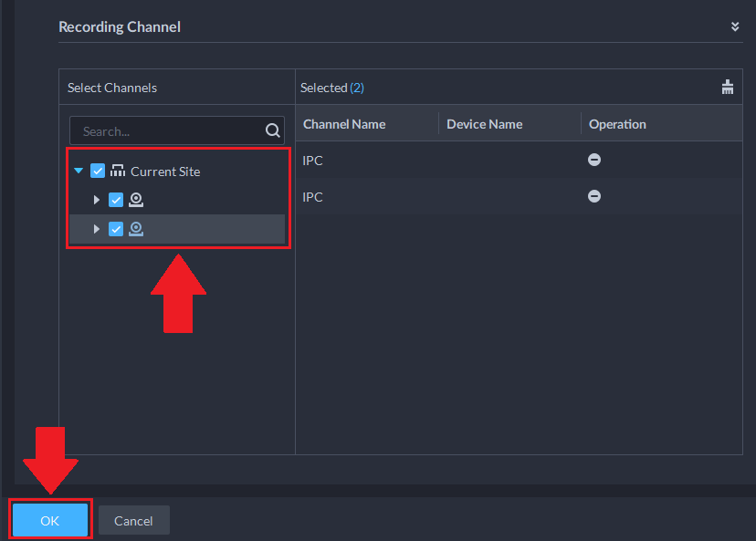Expand the first camera device node
This screenshot has height=541, width=756.
[97, 200]
